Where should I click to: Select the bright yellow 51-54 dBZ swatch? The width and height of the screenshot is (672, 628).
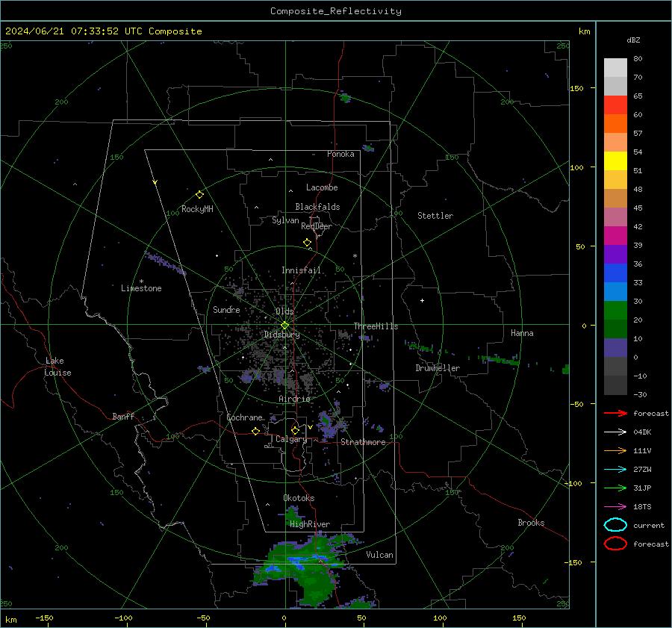(x=615, y=161)
